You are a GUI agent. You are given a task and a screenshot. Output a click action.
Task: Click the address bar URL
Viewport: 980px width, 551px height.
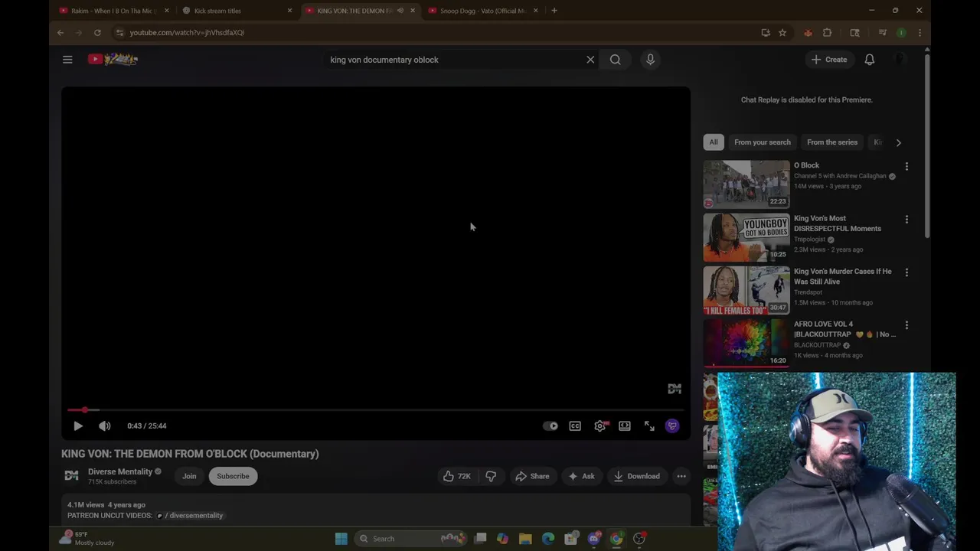(x=187, y=33)
